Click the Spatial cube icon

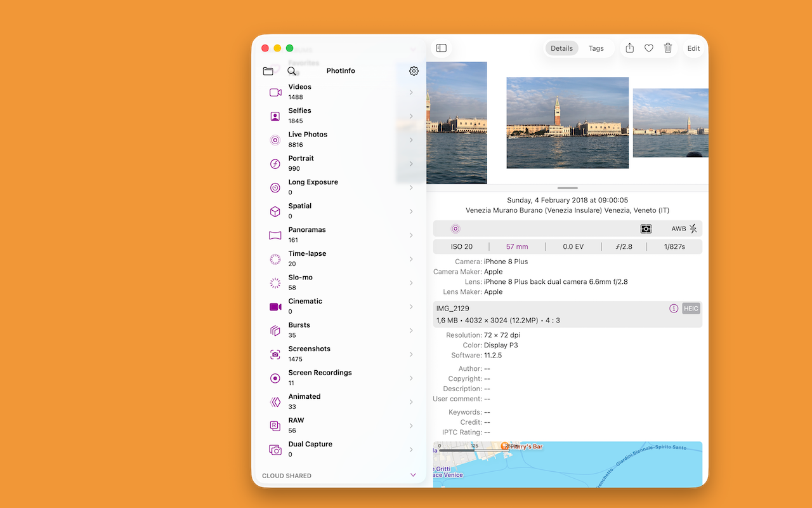275,211
